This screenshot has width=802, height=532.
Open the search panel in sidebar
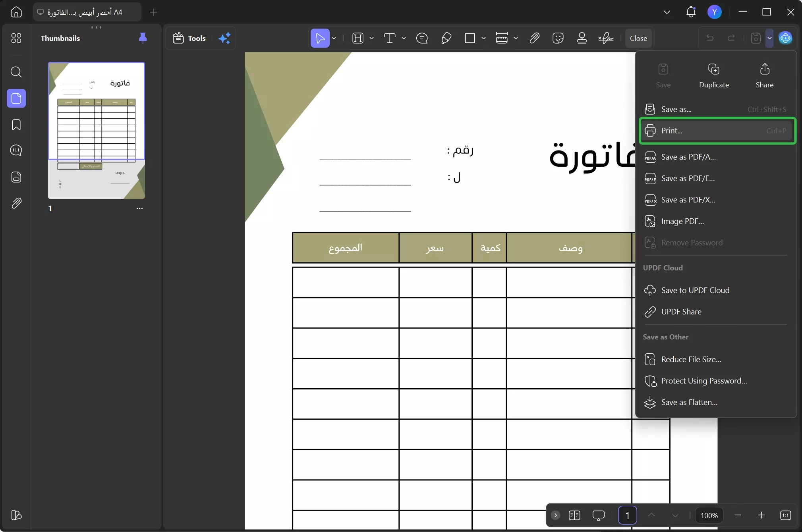[16, 72]
